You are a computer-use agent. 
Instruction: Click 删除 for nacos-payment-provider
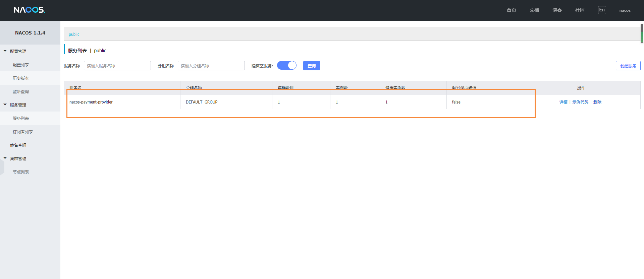click(597, 102)
